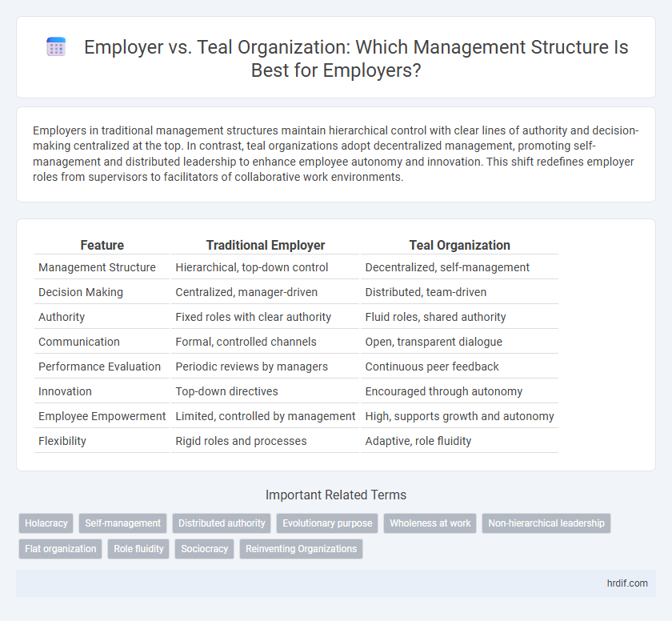Open the Reinventing Organizations tag

tap(302, 549)
